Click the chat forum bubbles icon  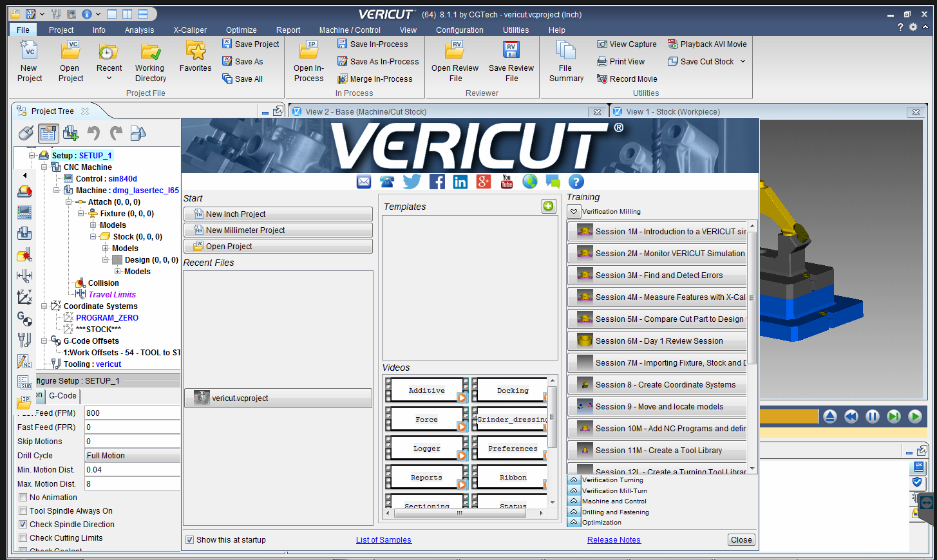(x=553, y=182)
